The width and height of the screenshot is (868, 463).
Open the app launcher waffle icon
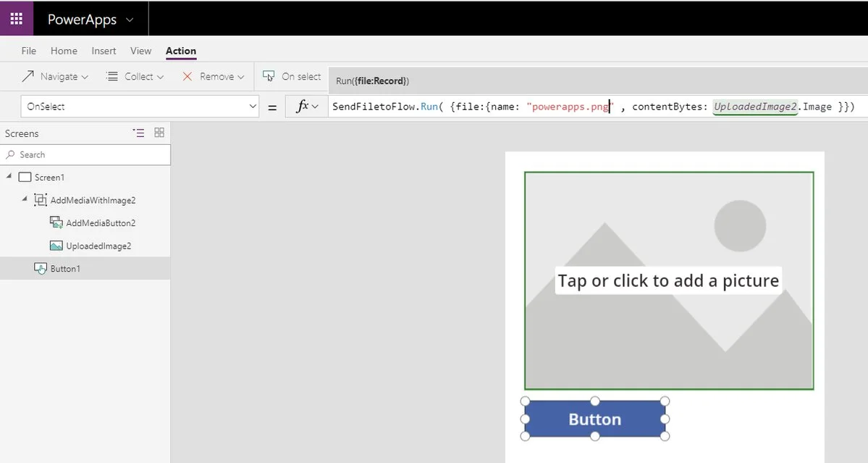click(16, 19)
